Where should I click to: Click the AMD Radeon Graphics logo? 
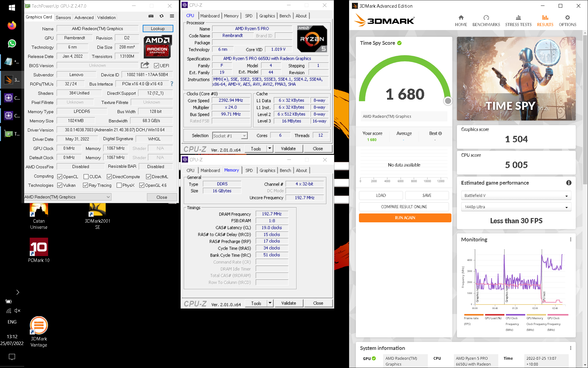coord(158,46)
